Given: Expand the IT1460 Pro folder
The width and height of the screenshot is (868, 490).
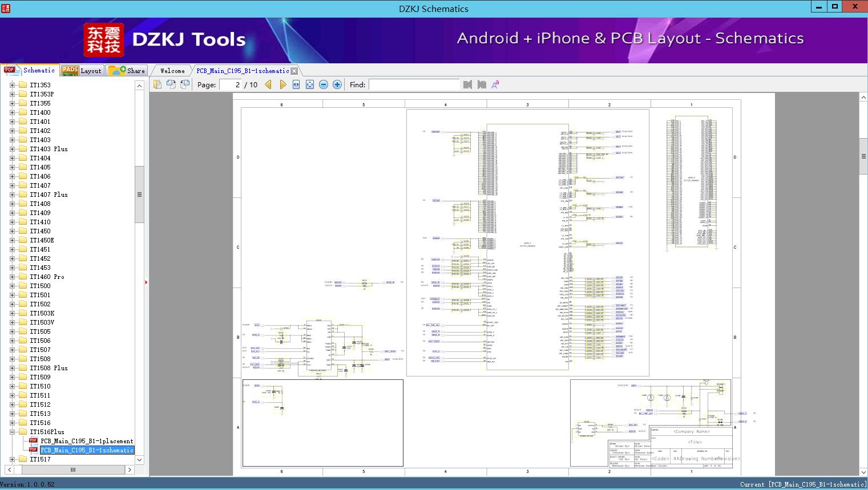Looking at the screenshot, I should [x=12, y=277].
